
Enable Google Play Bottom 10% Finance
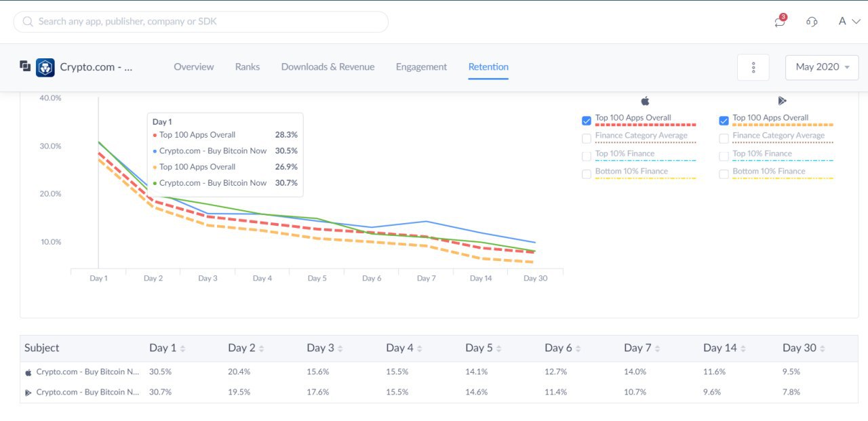[x=724, y=174]
